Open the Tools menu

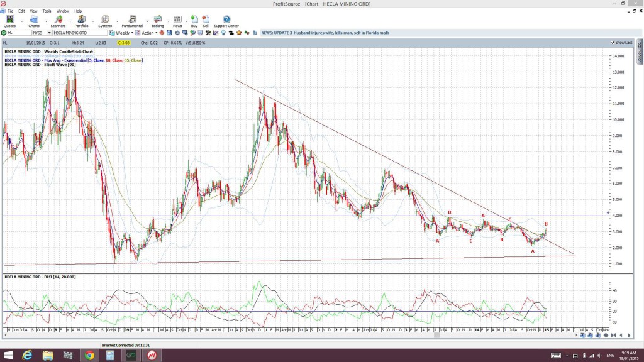[x=47, y=11]
